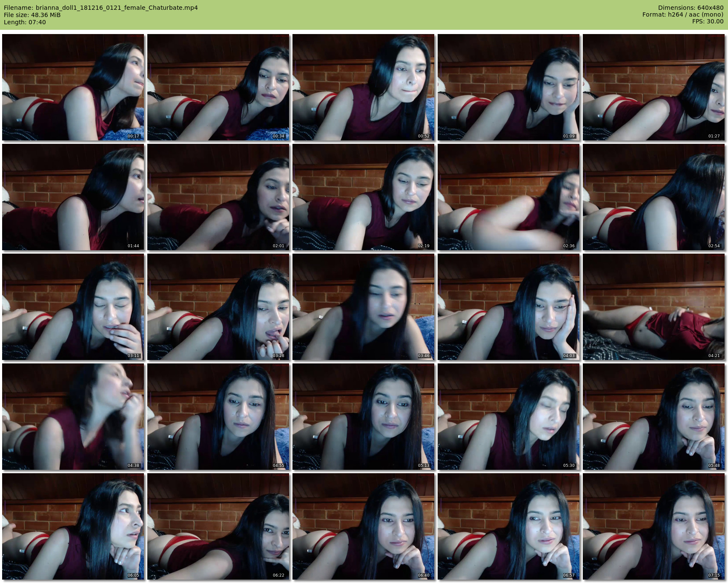The image size is (728, 583).
Task: Open the thumbnail labeled 03:11
Action: (x=73, y=307)
